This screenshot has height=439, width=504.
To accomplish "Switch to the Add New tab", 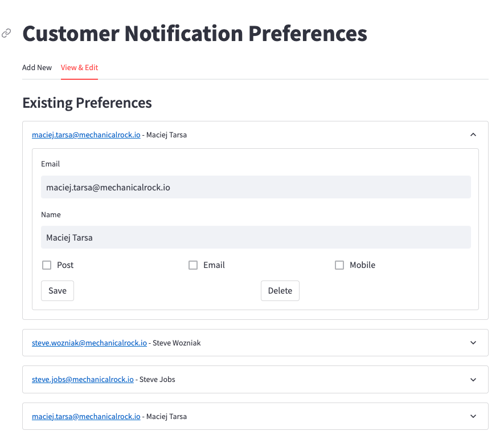I will click(36, 67).
